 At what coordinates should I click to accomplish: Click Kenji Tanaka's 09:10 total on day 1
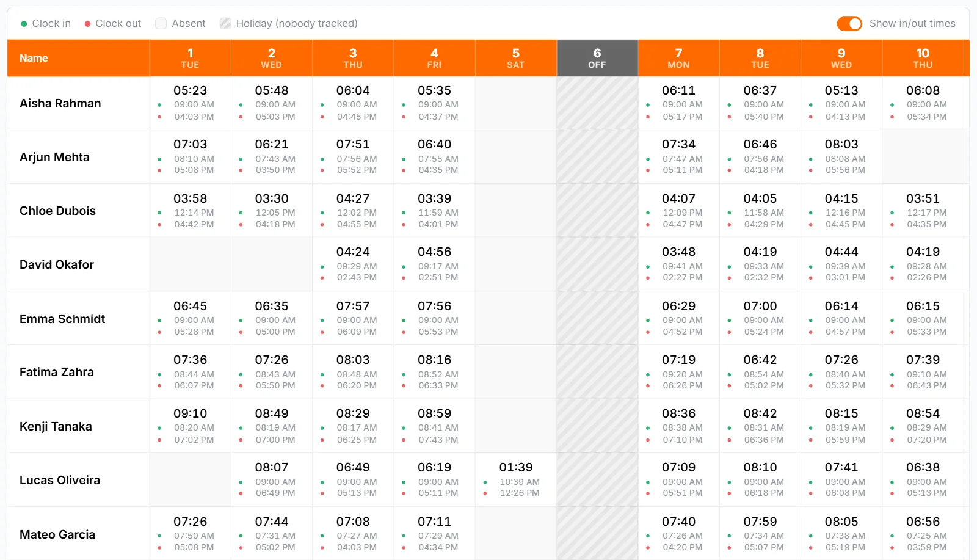click(x=190, y=413)
